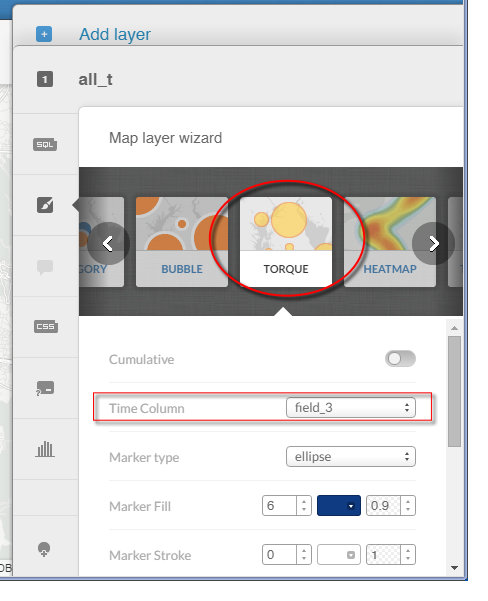Go to previous wizard types with left arrow
This screenshot has width=488, height=601.
coord(108,243)
